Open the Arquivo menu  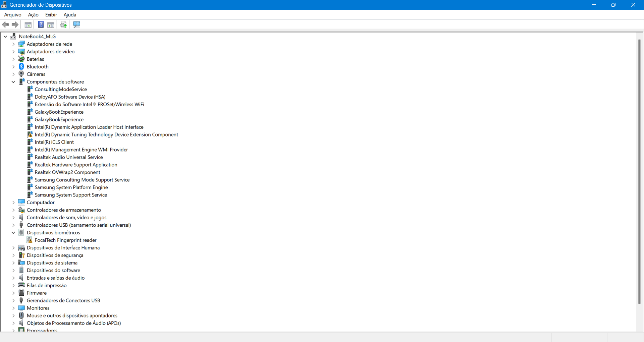point(13,14)
